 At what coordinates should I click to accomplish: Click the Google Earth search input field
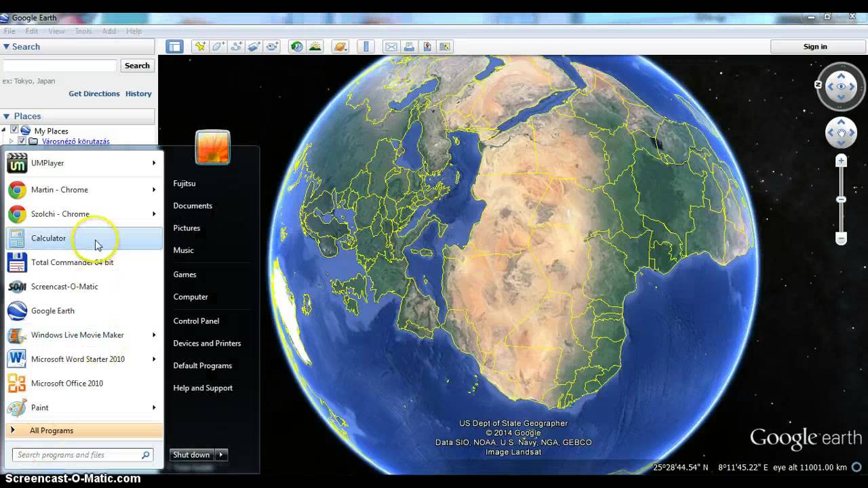60,66
